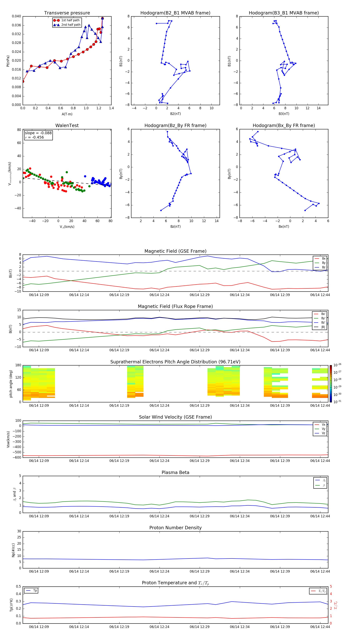Click the Bz' legend entry in Flux Rope panel
351x644 pixels.
point(320,323)
